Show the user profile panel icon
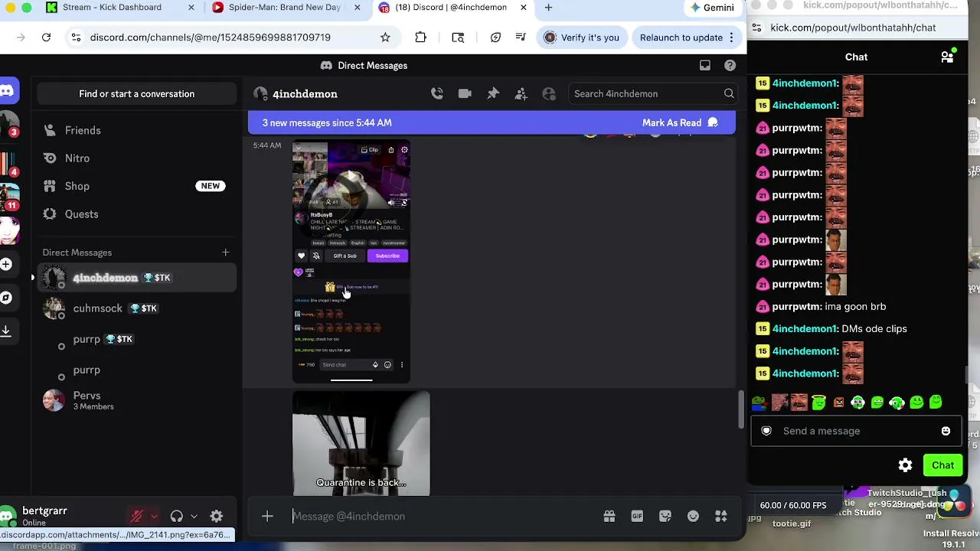Image resolution: width=980 pixels, height=551 pixels. [x=549, y=93]
